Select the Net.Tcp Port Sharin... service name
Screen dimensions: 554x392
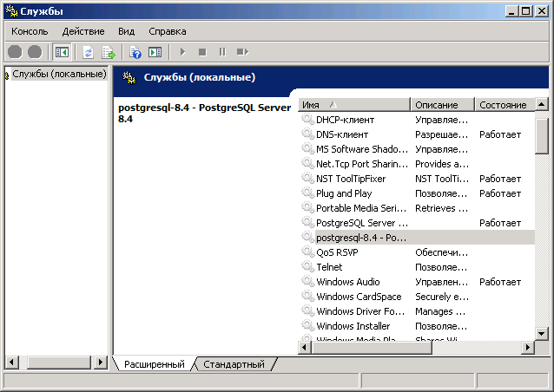coord(362,164)
